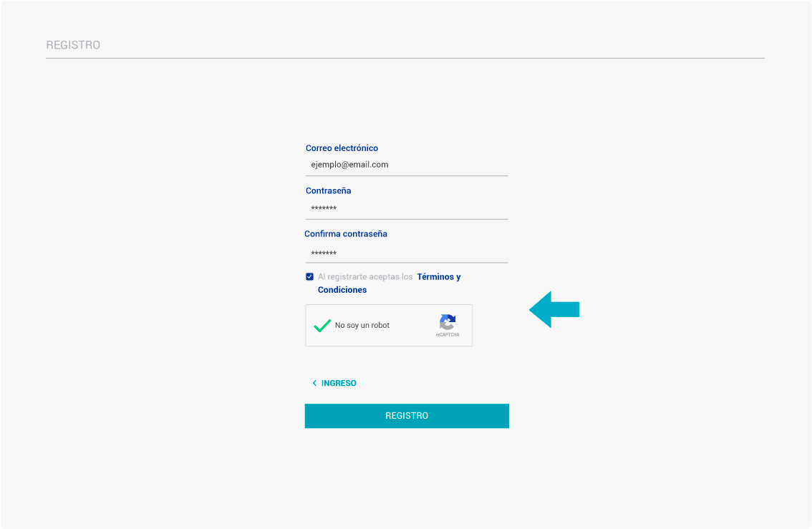This screenshot has width=812, height=529.
Task: Click the small reCAPTCHA caption under logo
Action: tap(448, 335)
